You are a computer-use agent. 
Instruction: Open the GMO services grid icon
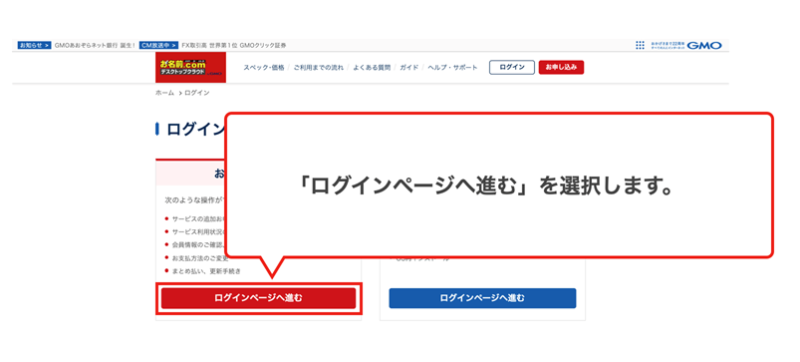640,45
